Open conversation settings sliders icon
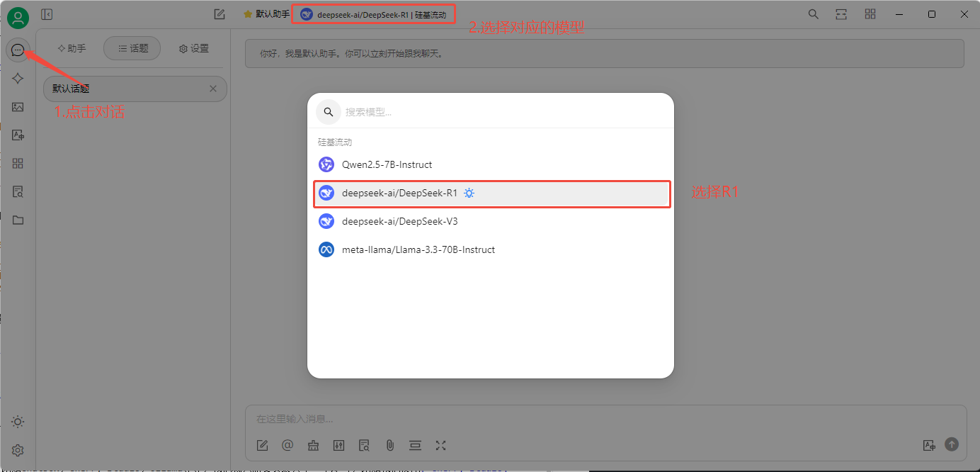Image resolution: width=980 pixels, height=472 pixels. pos(338,445)
